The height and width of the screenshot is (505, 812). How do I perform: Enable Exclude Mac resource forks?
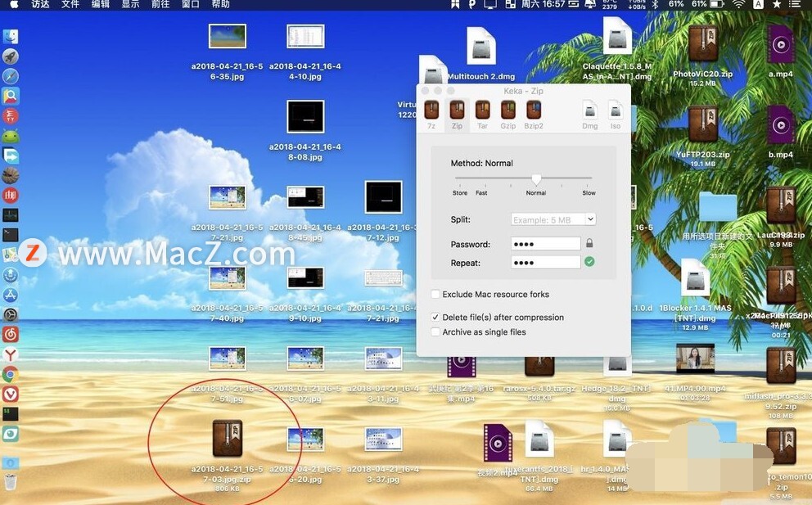(435, 294)
